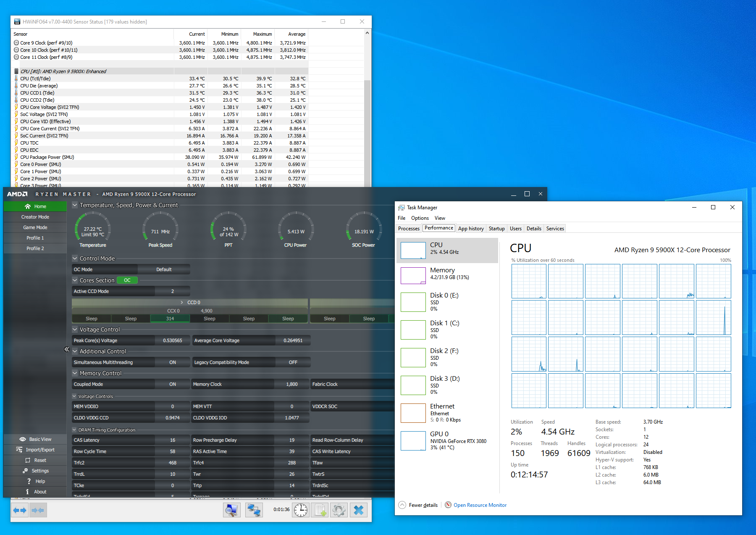
Task: Click Open Resource Monitor icon in Task Manager
Action: point(448,505)
